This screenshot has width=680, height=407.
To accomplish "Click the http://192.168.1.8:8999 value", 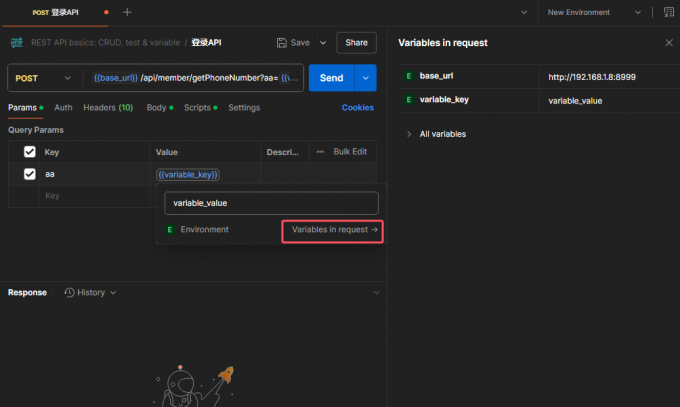I will pos(592,77).
